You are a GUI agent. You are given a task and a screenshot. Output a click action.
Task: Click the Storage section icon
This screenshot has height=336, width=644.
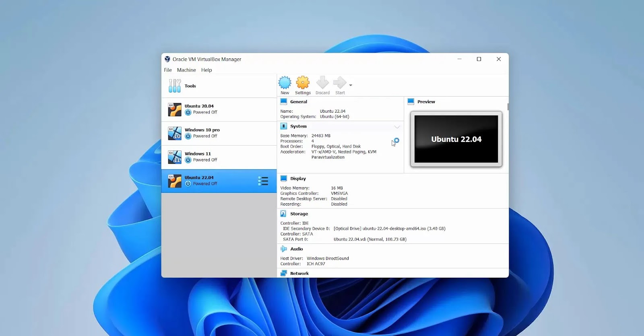(x=283, y=214)
